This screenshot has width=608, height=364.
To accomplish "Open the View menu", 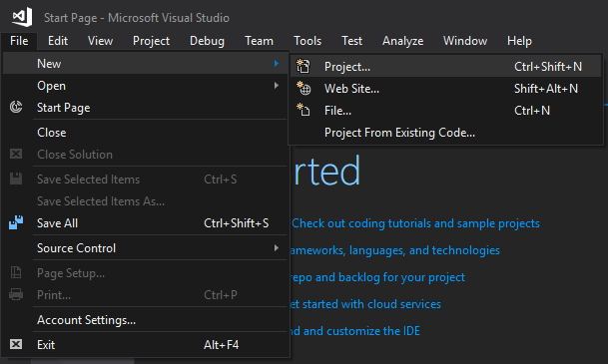I will pos(100,41).
